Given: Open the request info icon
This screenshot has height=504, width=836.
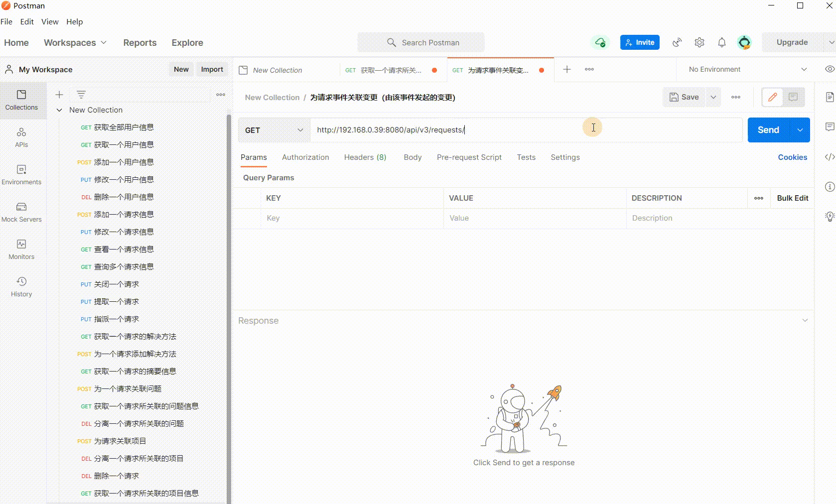Looking at the screenshot, I should (830, 187).
